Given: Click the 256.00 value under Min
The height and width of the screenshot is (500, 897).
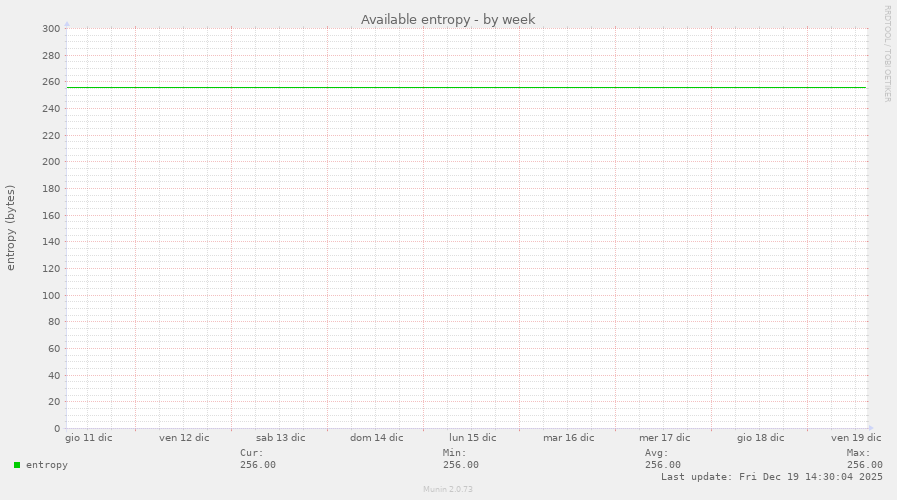Looking at the screenshot, I should click(x=461, y=465).
